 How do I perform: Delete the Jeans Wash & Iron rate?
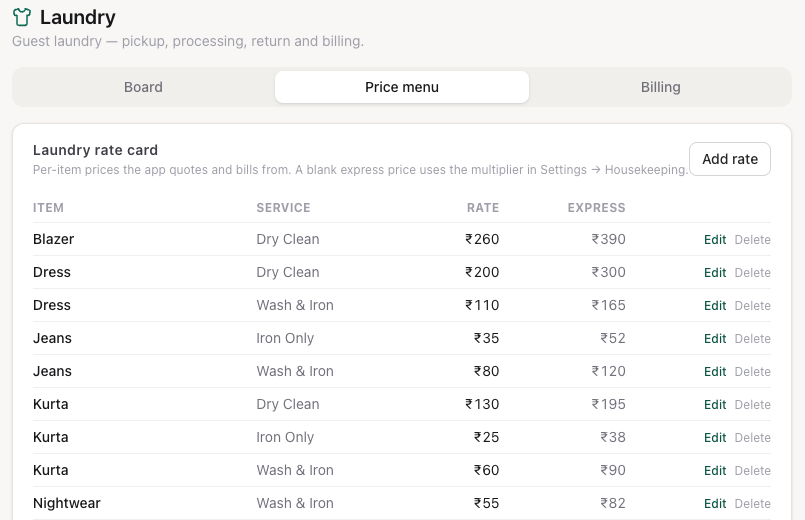point(753,372)
